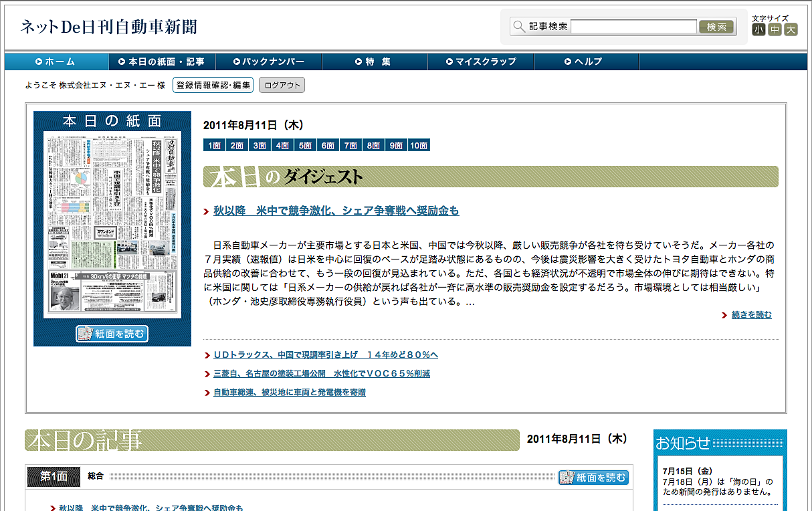Jump to page 7面
The height and width of the screenshot is (511, 812).
click(x=350, y=145)
